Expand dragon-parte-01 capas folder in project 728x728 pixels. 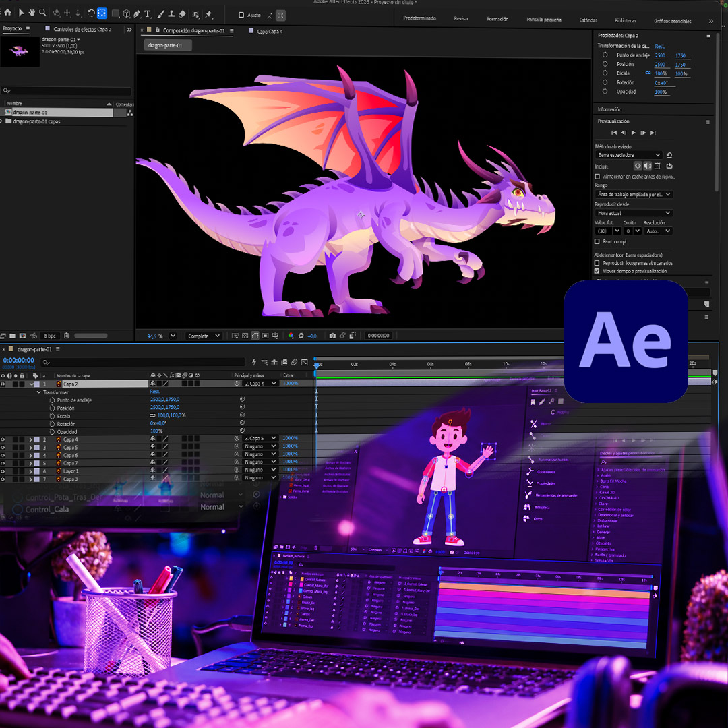pos(2,121)
